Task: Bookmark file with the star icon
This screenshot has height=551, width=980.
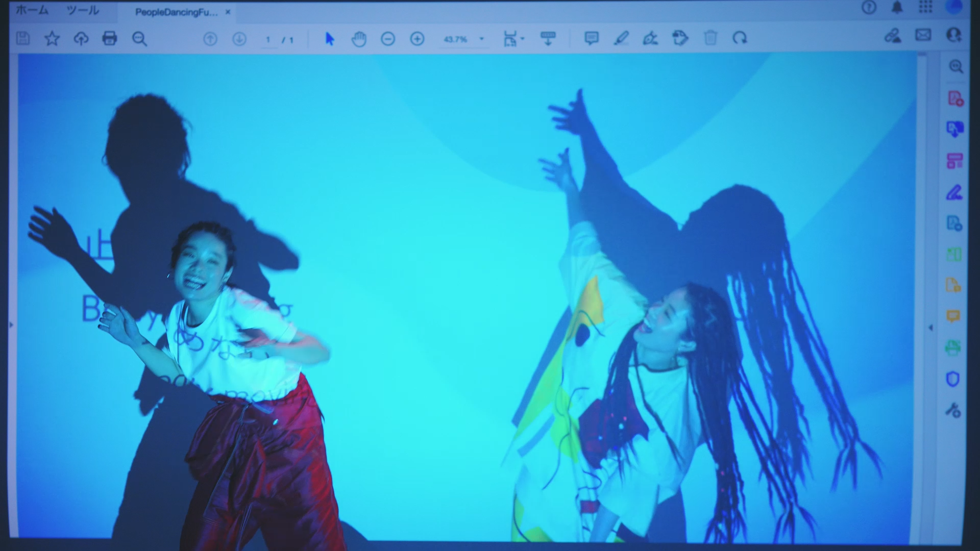Action: (52, 38)
